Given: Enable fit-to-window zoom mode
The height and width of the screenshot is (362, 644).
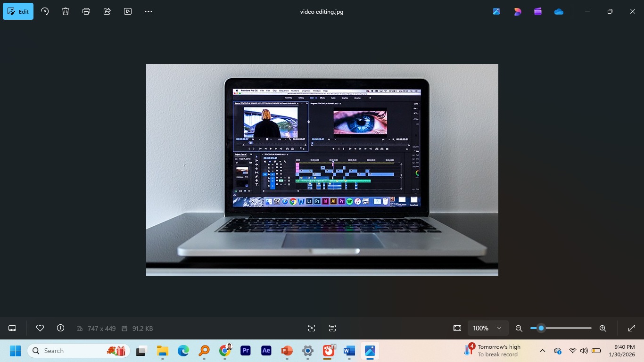Looking at the screenshot, I should (x=457, y=328).
